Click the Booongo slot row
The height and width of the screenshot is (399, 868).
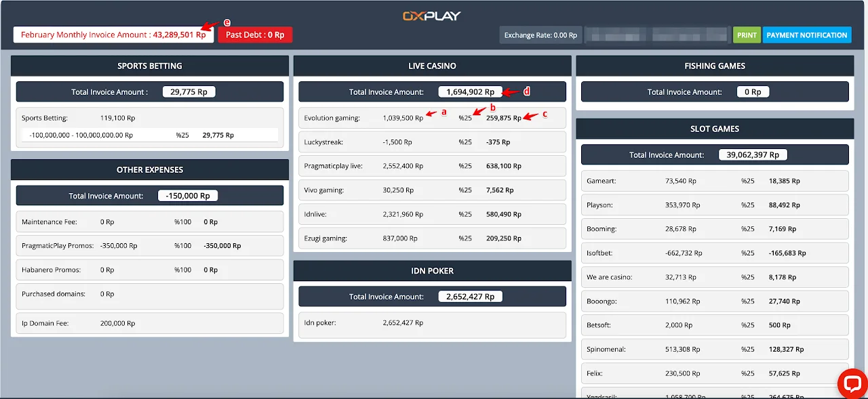point(715,301)
